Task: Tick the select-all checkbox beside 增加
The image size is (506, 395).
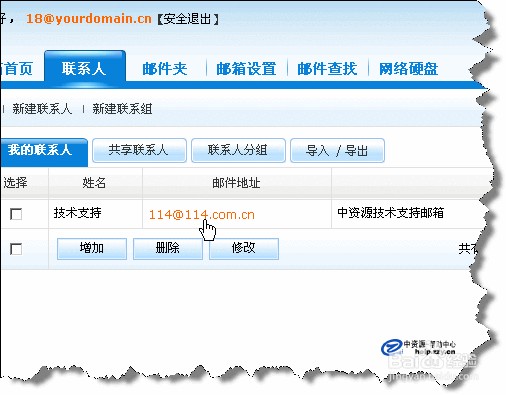Action: [x=16, y=249]
